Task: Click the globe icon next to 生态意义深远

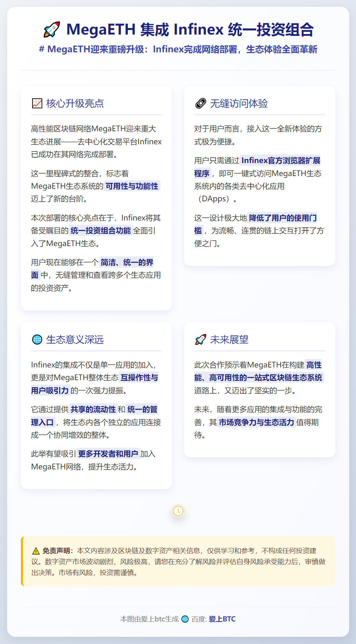Action: (x=37, y=339)
